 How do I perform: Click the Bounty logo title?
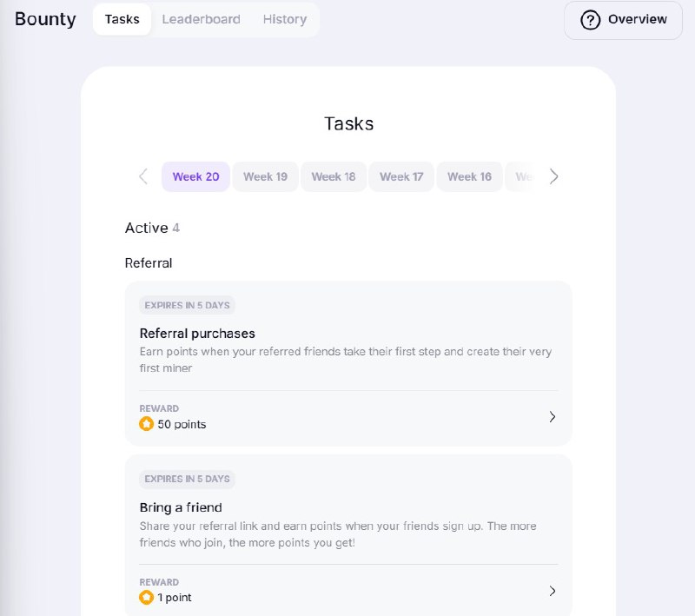[45, 19]
